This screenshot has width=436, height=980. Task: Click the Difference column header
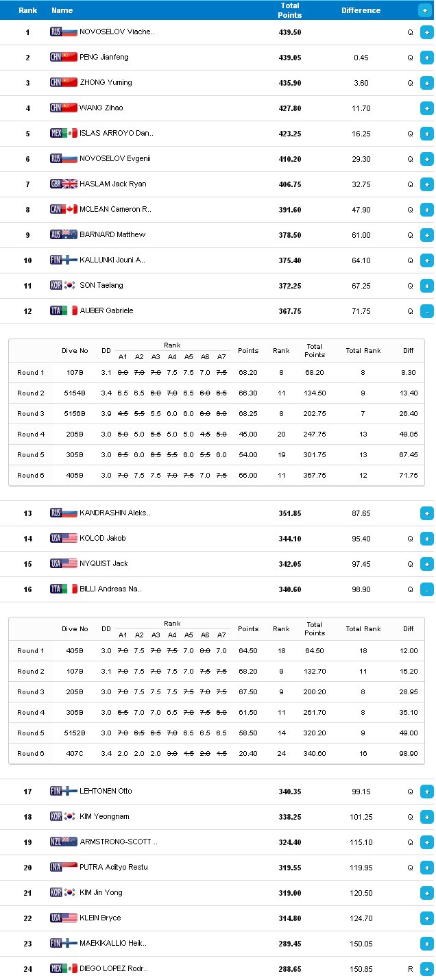pos(361,10)
